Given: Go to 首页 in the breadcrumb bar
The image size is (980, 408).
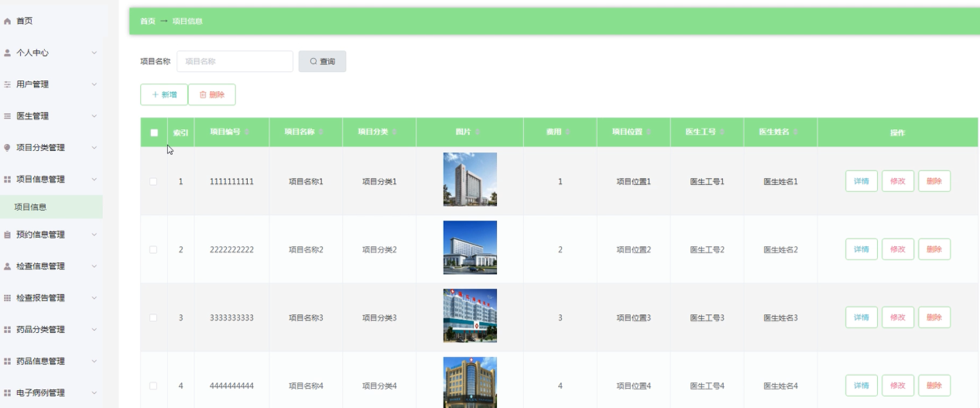Looking at the screenshot, I should 147,21.
